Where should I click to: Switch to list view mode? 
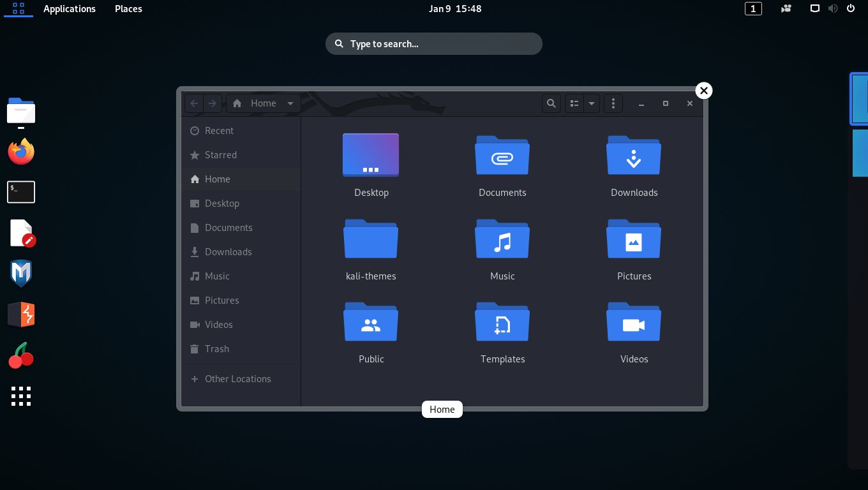(x=574, y=103)
